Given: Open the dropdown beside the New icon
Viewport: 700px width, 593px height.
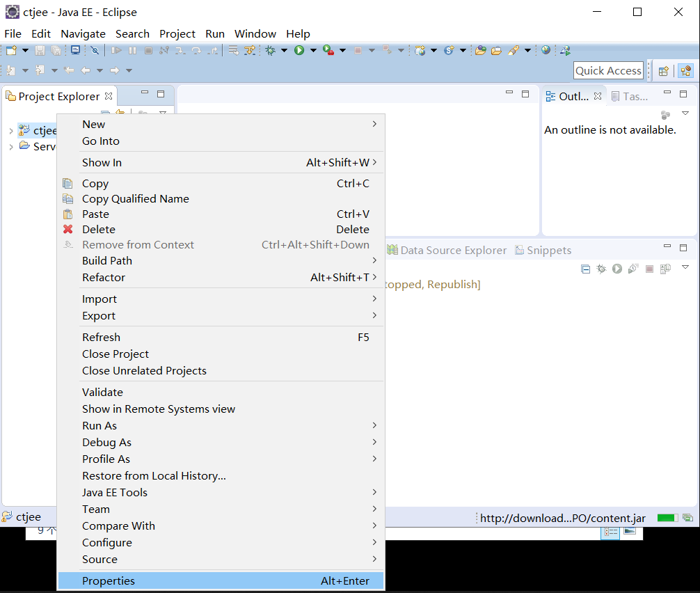Looking at the screenshot, I should (26, 50).
